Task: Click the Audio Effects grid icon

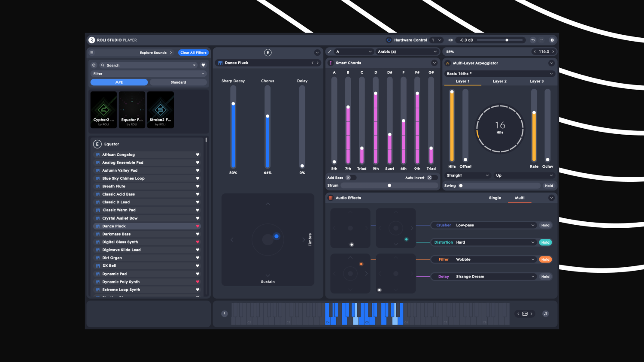Action: click(331, 198)
